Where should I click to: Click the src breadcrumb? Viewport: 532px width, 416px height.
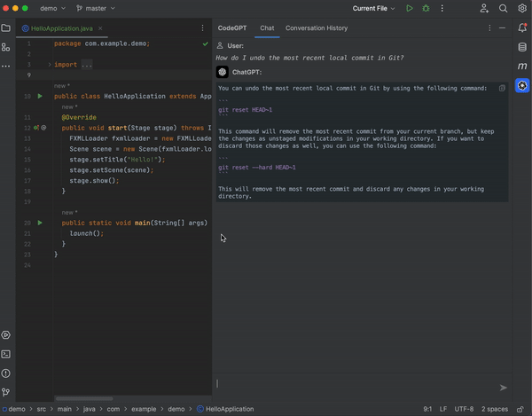pos(41,409)
